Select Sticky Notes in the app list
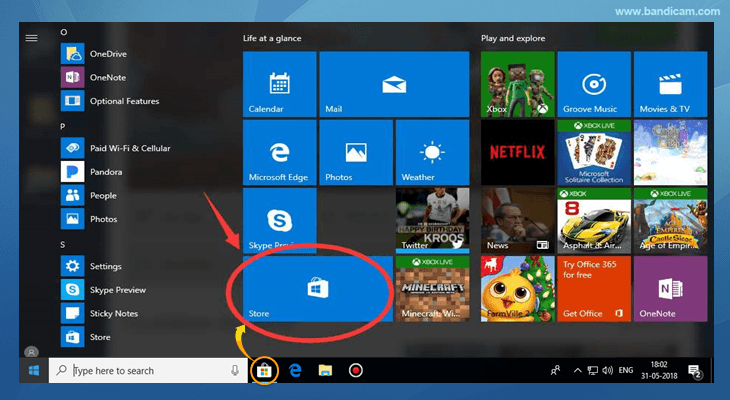This screenshot has width=730, height=400. (113, 313)
